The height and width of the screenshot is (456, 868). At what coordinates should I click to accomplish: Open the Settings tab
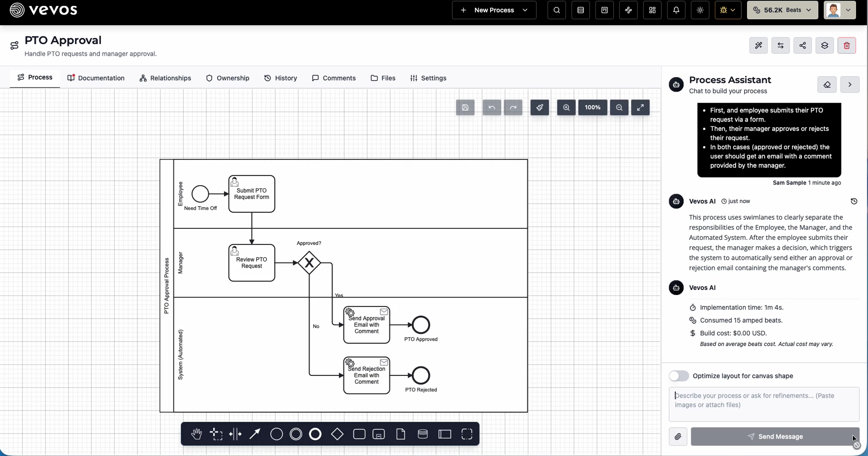click(428, 78)
